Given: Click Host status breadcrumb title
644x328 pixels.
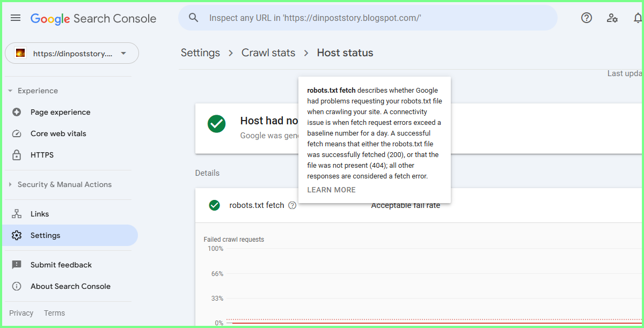Looking at the screenshot, I should 345,53.
